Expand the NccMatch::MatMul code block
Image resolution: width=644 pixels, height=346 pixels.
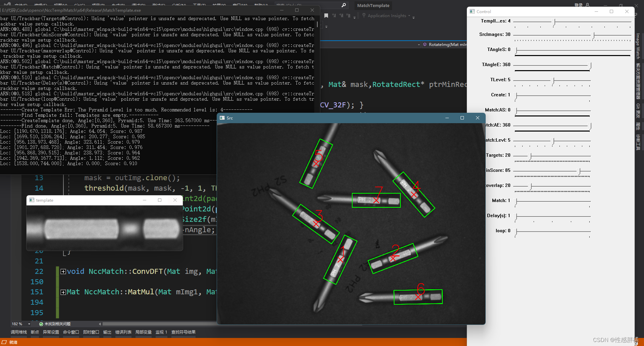[63, 292]
